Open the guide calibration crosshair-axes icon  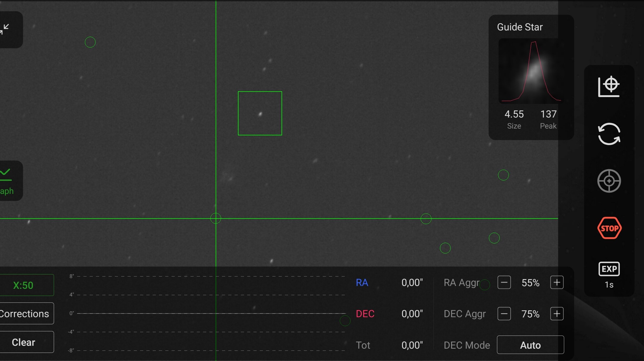point(609,86)
